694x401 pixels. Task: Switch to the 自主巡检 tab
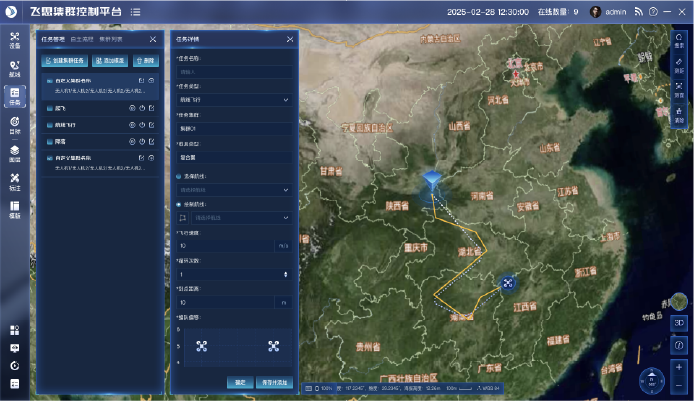(82, 39)
